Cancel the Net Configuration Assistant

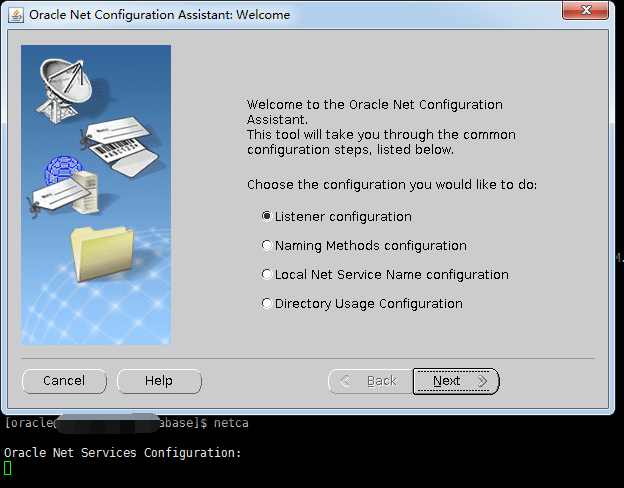pos(64,381)
